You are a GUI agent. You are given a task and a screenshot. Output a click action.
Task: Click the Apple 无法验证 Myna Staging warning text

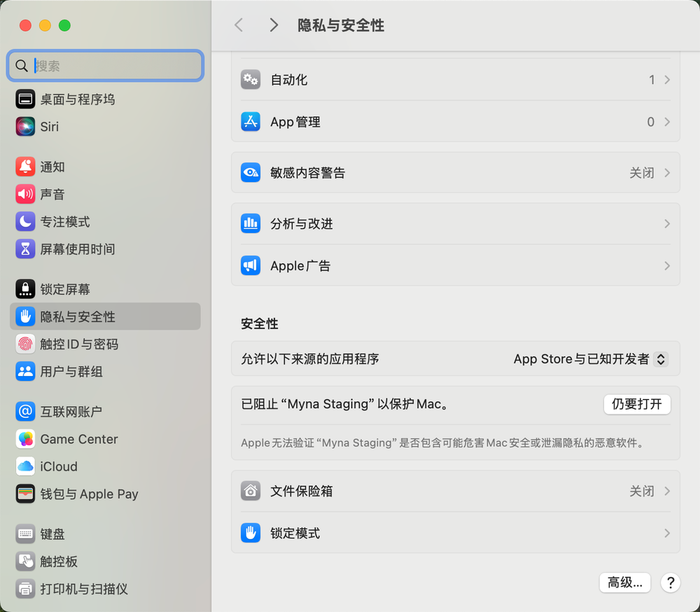tap(444, 443)
